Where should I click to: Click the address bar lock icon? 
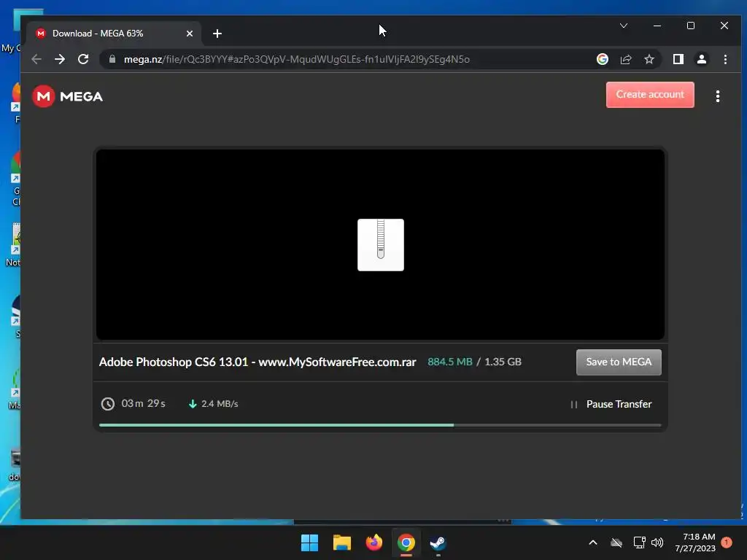coord(112,59)
